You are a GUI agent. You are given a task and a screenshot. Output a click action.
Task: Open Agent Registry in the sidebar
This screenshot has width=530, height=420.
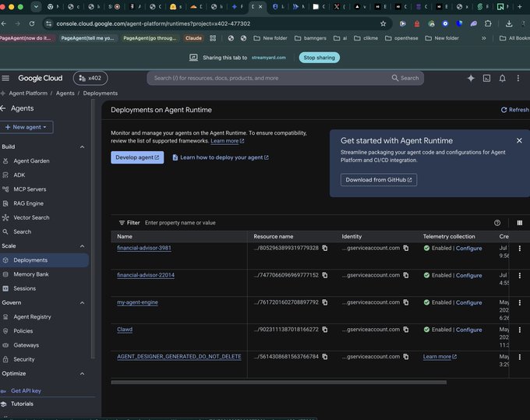(x=32, y=317)
